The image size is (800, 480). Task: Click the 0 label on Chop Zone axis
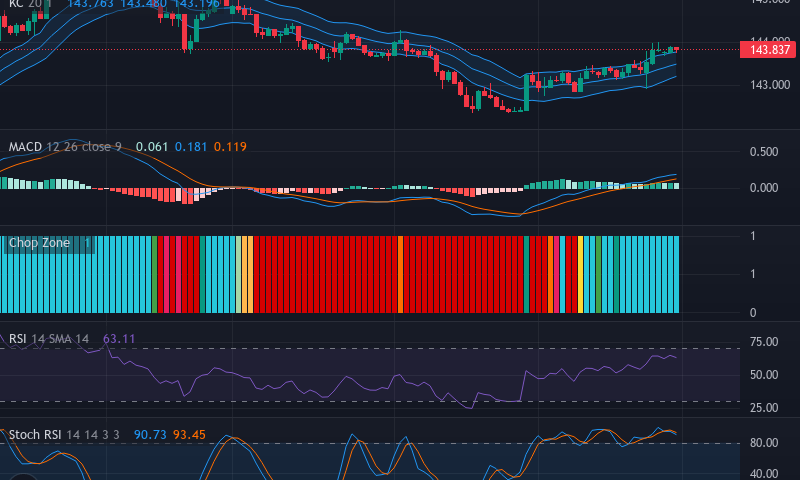753,313
